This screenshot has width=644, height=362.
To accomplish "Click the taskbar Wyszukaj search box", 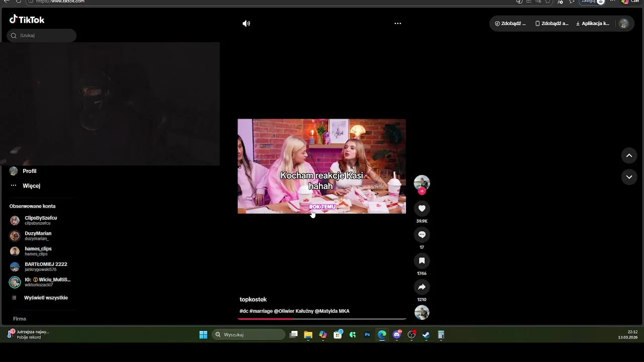I will (x=248, y=335).
